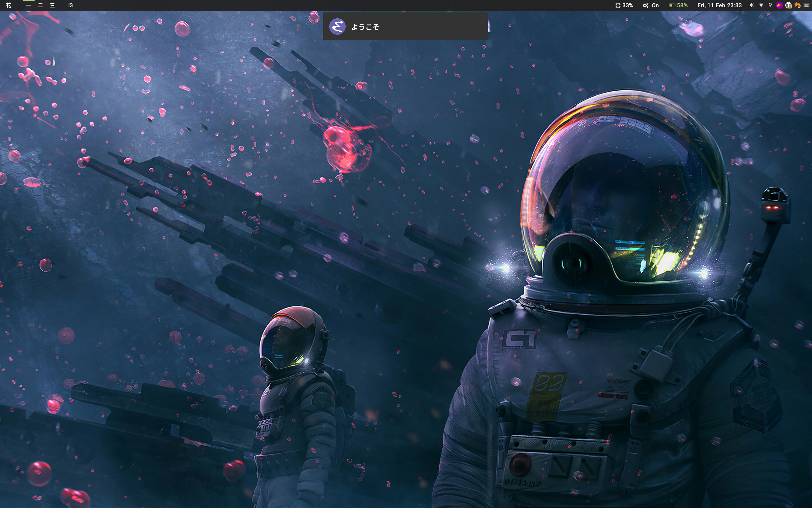812x508 pixels.
Task: Toggle the lightbulb tray icon
Action: (770, 5)
